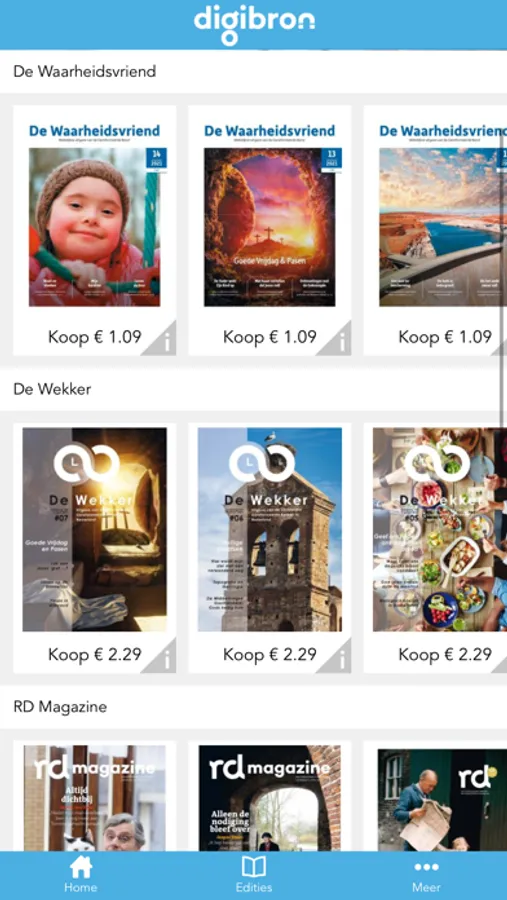Open the Edities book icon
This screenshot has height=900, width=507.
click(x=253, y=867)
